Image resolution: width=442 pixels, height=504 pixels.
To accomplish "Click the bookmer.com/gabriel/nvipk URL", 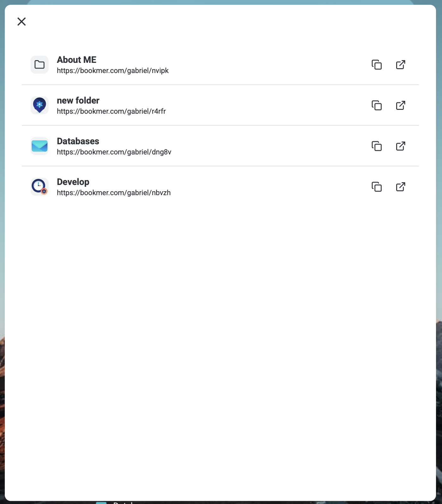I will [x=113, y=71].
